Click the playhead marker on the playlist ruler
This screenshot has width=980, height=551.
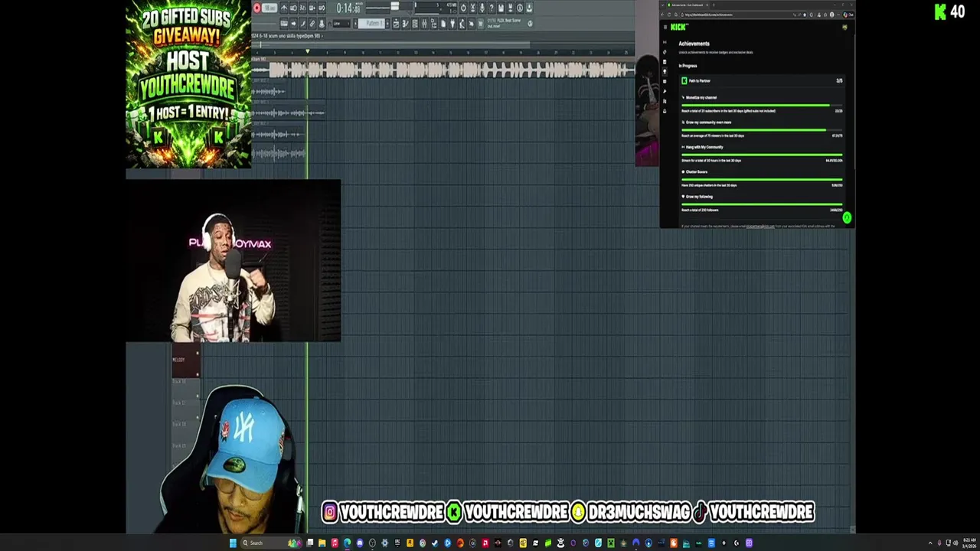pos(308,52)
